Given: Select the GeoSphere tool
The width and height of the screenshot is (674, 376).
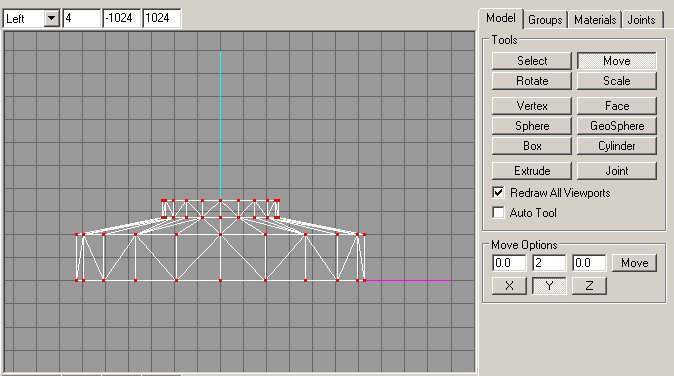Looking at the screenshot, I should [x=616, y=126].
